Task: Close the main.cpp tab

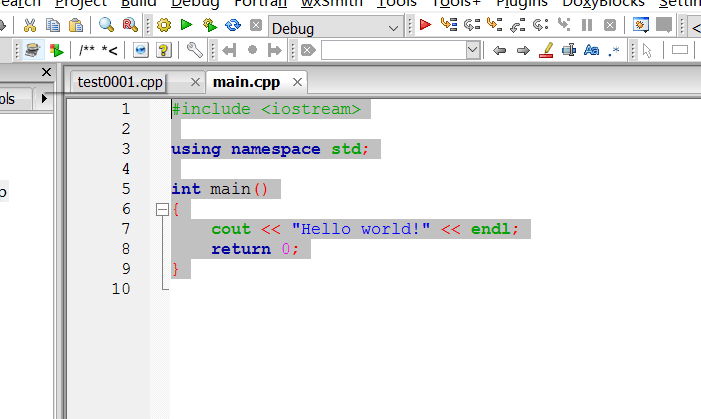Action: (x=297, y=82)
